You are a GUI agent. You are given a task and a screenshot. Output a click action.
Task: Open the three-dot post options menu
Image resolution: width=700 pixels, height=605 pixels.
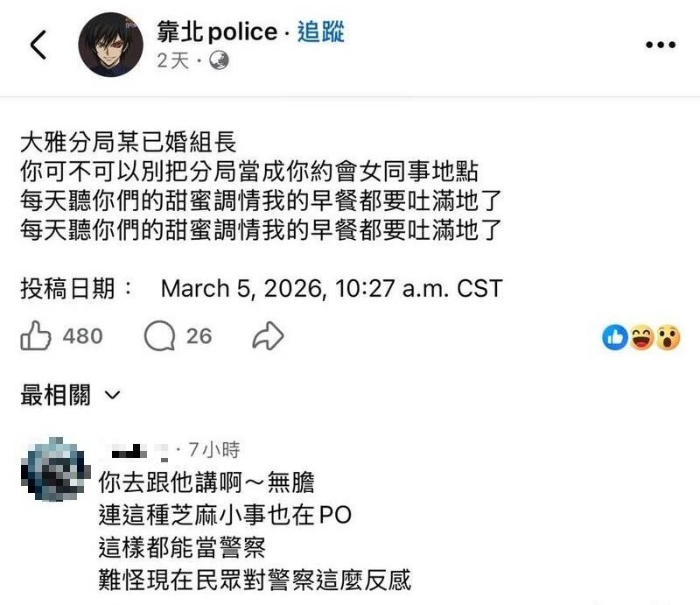tap(660, 45)
